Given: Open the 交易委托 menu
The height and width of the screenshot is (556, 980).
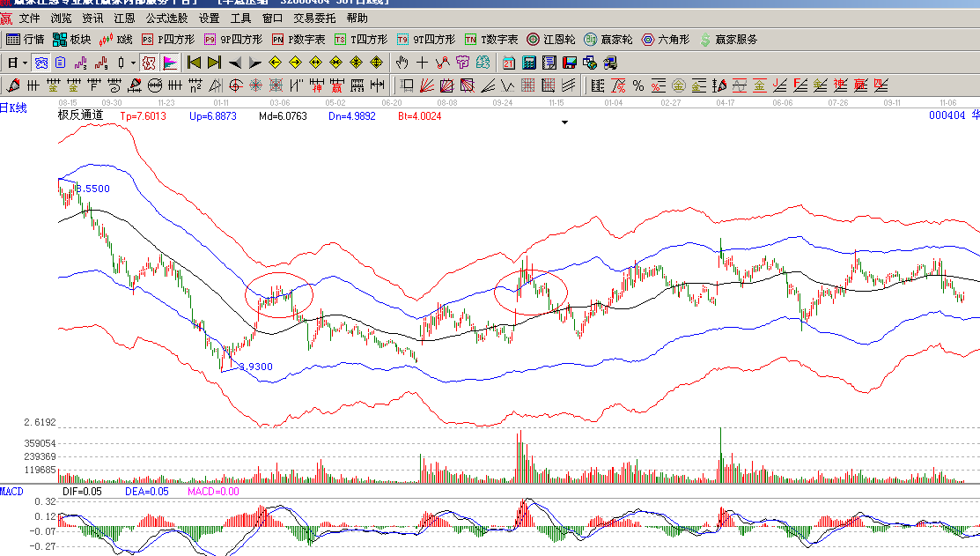Looking at the screenshot, I should 314,18.
